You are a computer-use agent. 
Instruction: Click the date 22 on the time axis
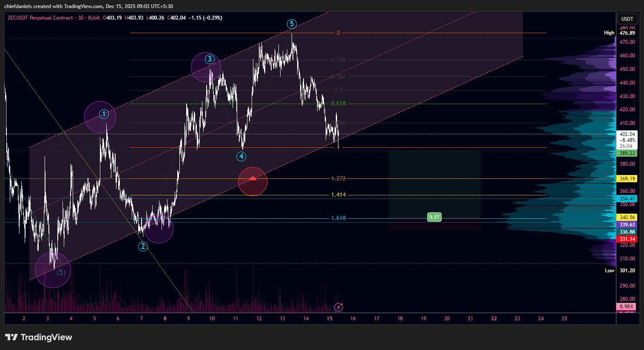[494, 319]
